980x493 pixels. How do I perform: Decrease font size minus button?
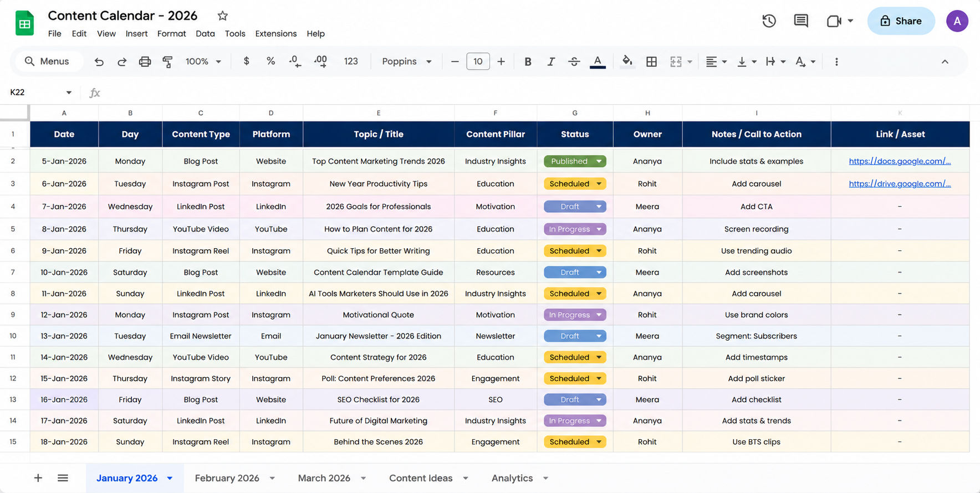(455, 61)
